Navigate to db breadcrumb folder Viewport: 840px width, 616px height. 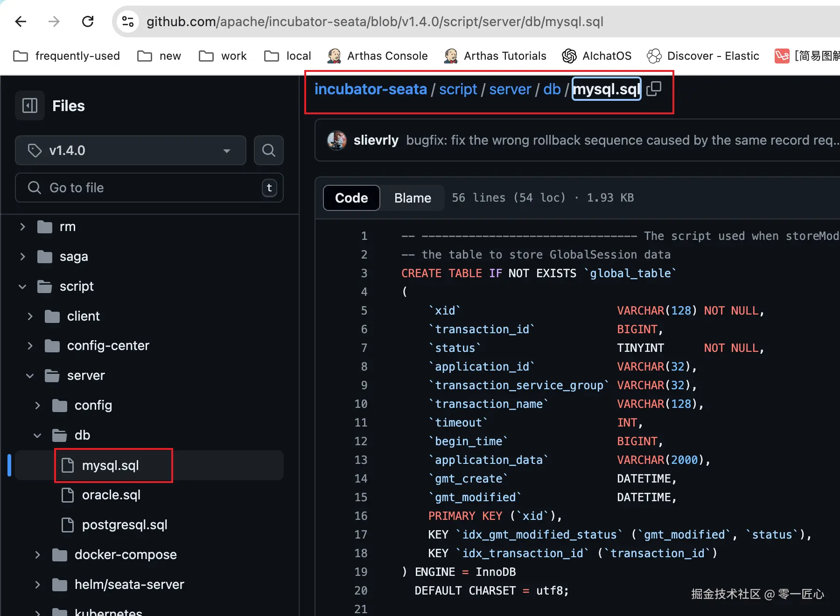click(552, 89)
